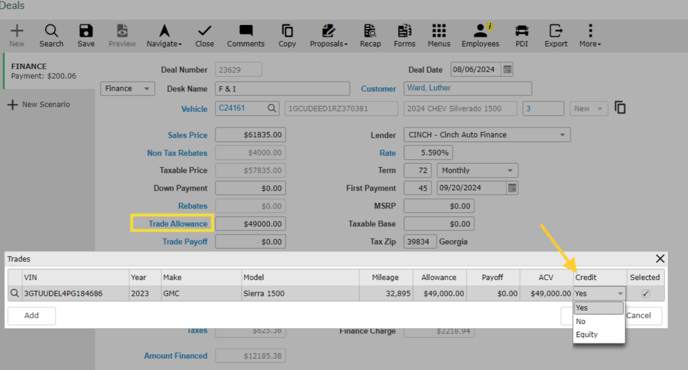
Task: Open the Sales Price link
Action: coord(187,135)
